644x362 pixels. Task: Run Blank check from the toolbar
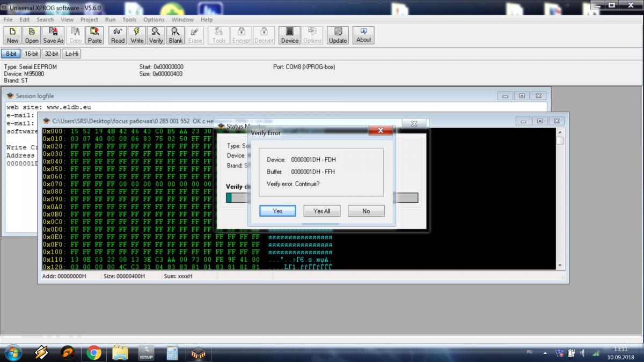pos(175,35)
